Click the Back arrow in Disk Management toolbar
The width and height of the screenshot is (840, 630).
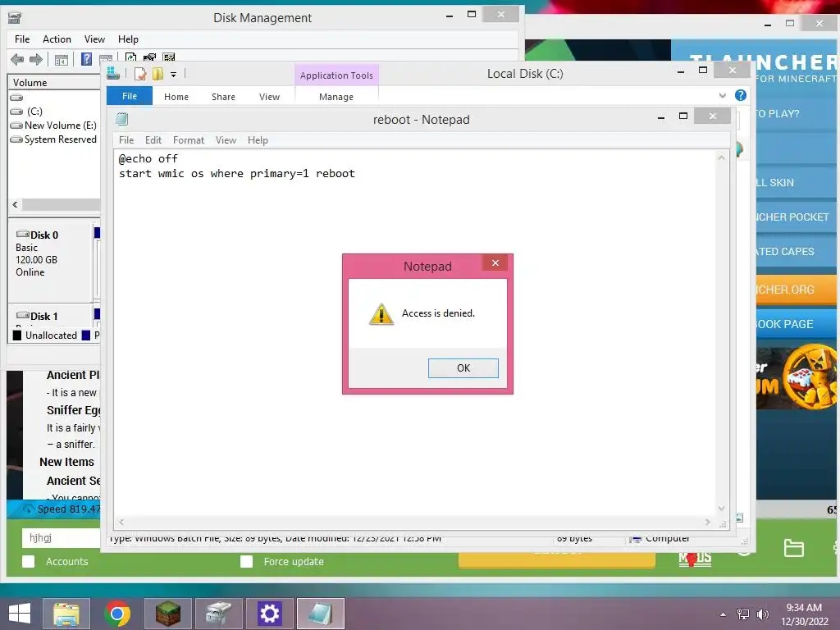pyautogui.click(x=17, y=59)
